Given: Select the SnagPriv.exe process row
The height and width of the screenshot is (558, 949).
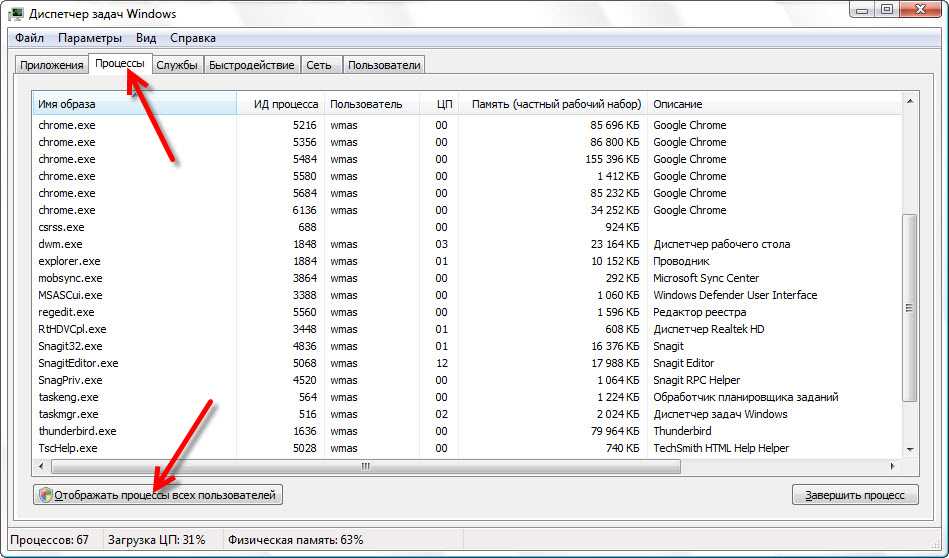Looking at the screenshot, I should (x=467, y=380).
